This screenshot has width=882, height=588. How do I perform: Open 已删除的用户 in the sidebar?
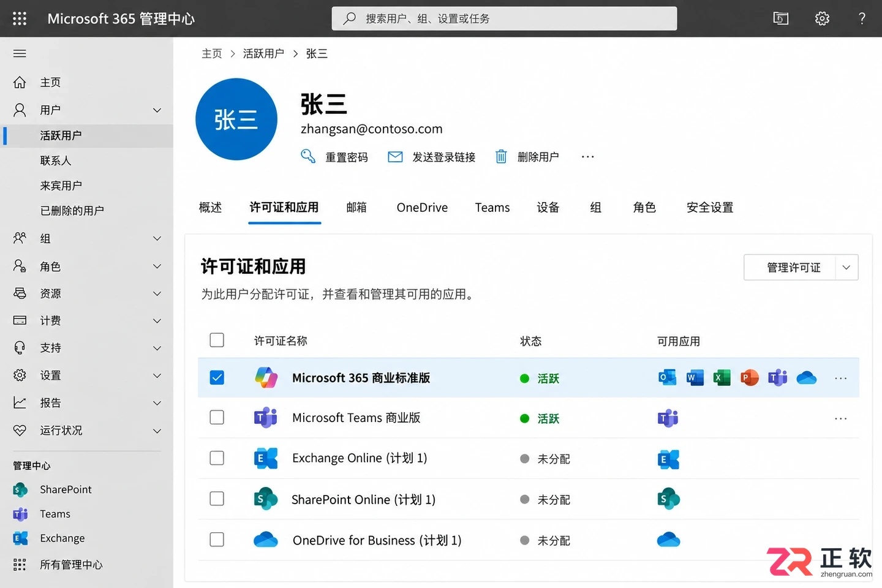point(72,211)
